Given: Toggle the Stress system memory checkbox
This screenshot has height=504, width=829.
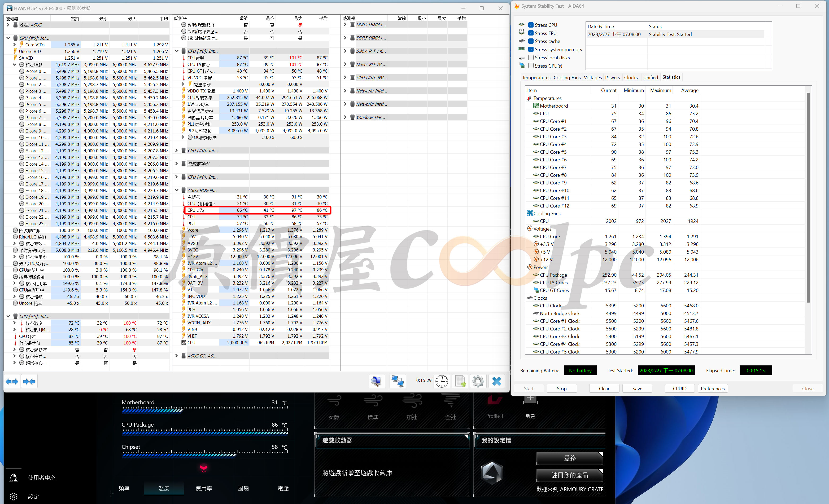Looking at the screenshot, I should (x=531, y=50).
